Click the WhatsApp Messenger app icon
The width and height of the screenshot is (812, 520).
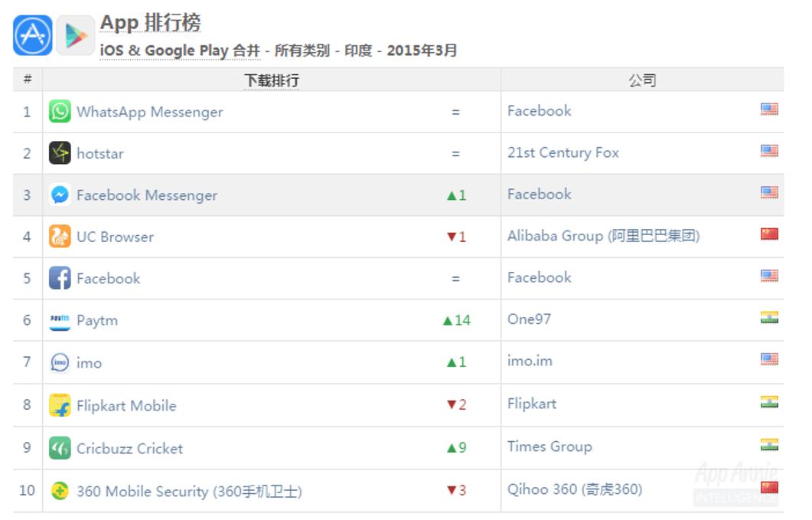tap(60, 112)
